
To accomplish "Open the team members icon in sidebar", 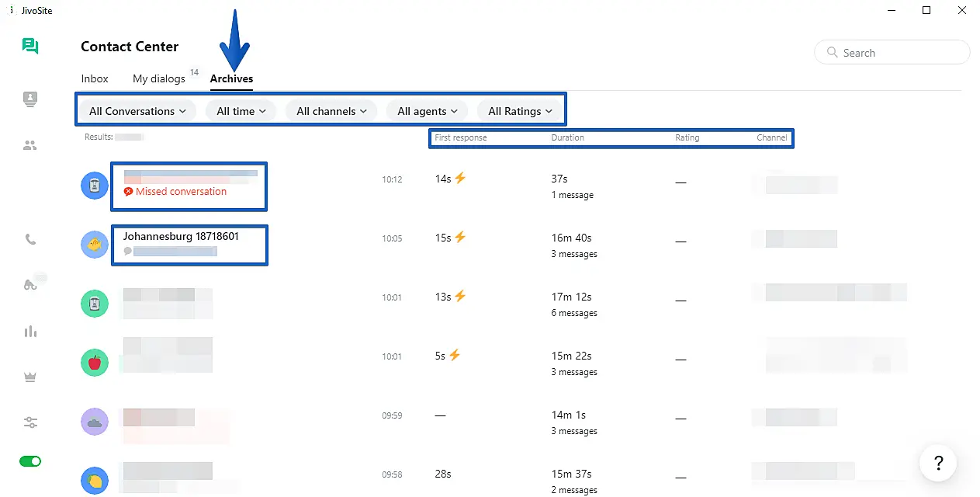I will point(30,145).
